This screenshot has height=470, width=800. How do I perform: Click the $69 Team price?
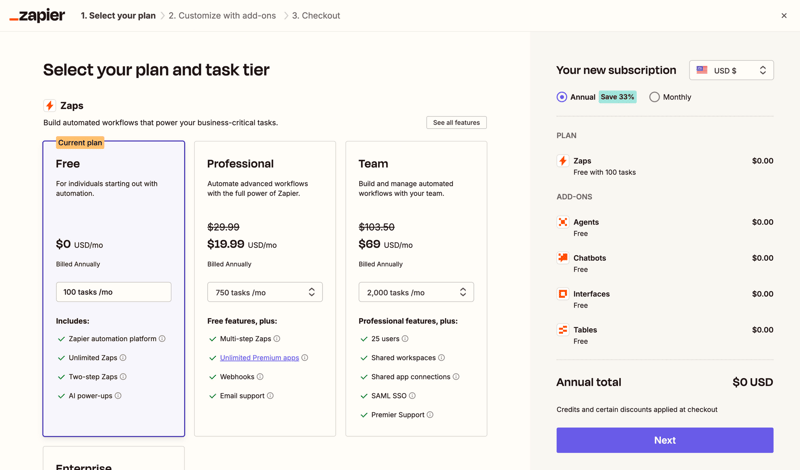tap(369, 244)
